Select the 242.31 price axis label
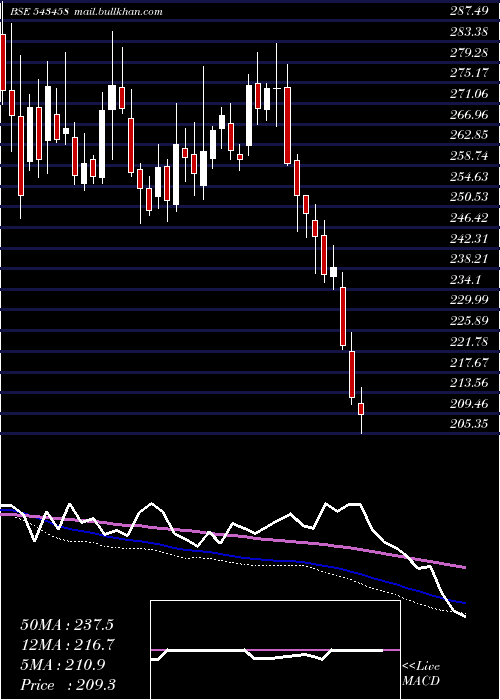Screen dimensions: 500x700 pos(469,238)
